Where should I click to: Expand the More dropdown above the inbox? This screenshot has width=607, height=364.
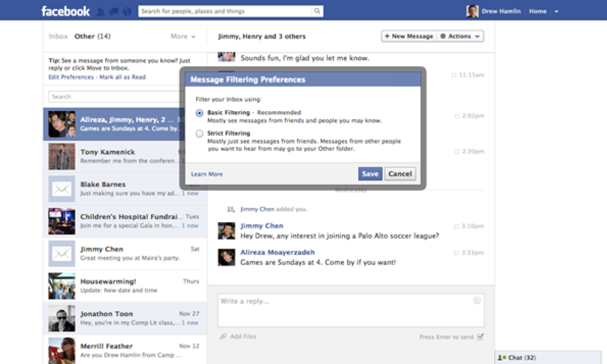182,36
